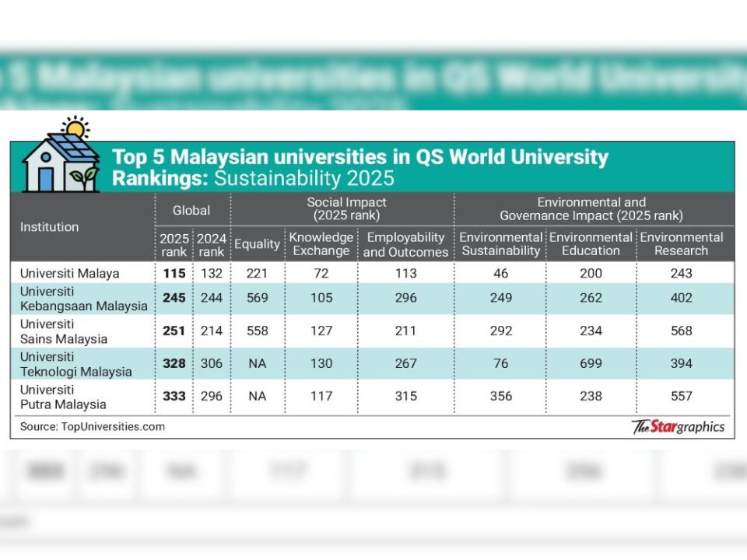Click Universiti Malaya's Environmental Education value '200'
This screenshot has height=560, width=747.
(591, 273)
